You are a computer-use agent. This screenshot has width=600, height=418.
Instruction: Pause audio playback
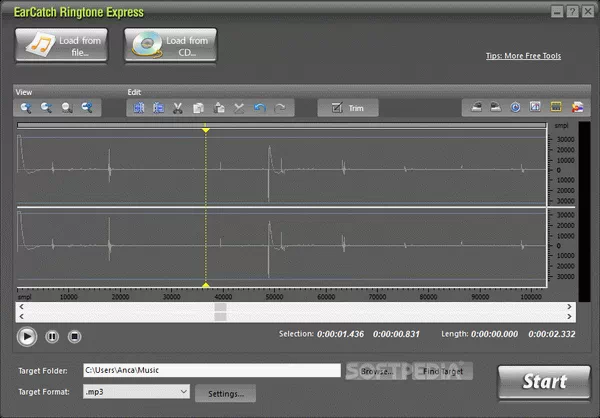tap(52, 336)
